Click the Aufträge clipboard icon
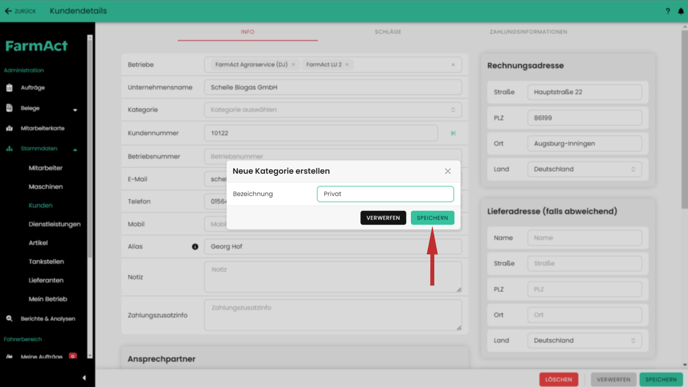 [x=9, y=88]
